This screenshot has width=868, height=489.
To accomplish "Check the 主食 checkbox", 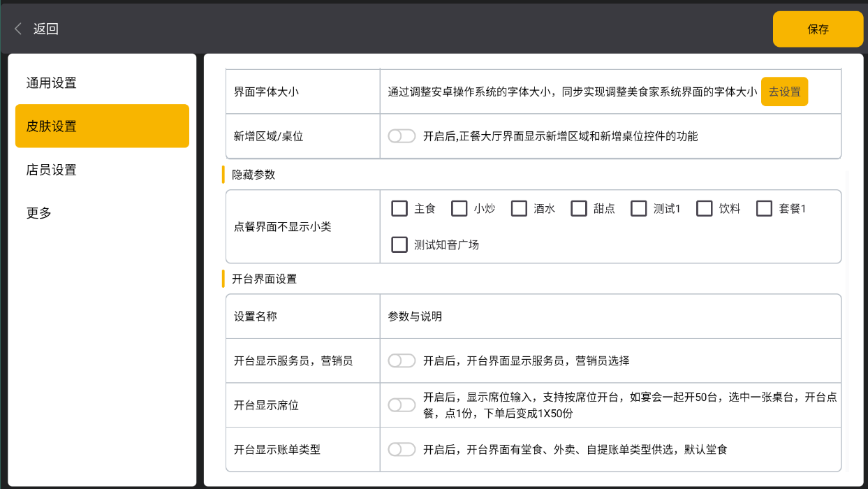I will 399,209.
